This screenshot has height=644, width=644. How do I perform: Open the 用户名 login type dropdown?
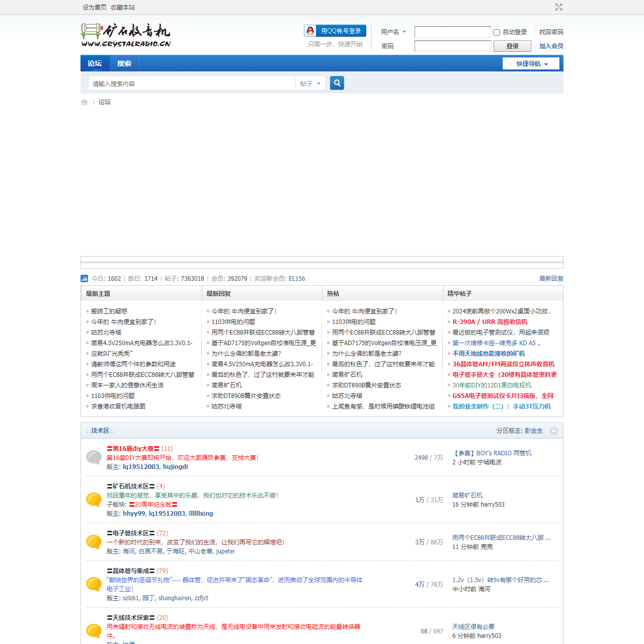[393, 32]
